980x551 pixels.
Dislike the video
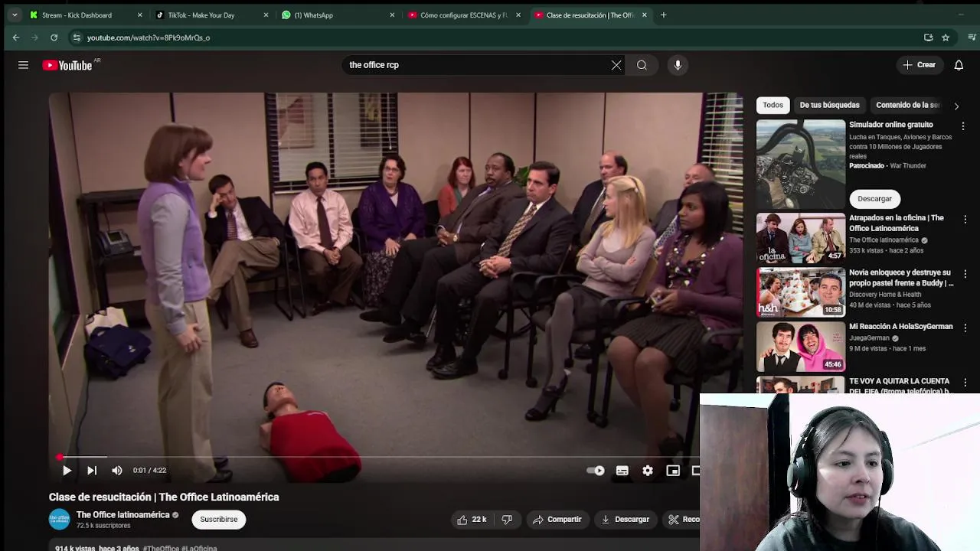click(507, 520)
